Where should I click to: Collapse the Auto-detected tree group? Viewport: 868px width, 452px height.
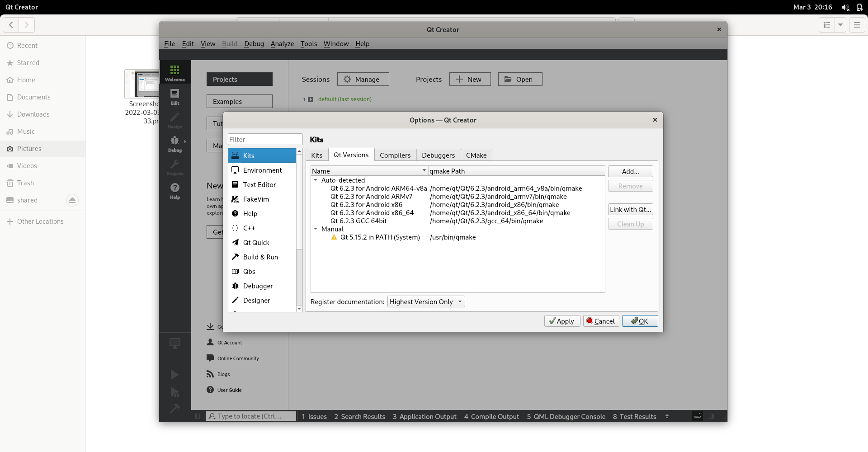[316, 180]
